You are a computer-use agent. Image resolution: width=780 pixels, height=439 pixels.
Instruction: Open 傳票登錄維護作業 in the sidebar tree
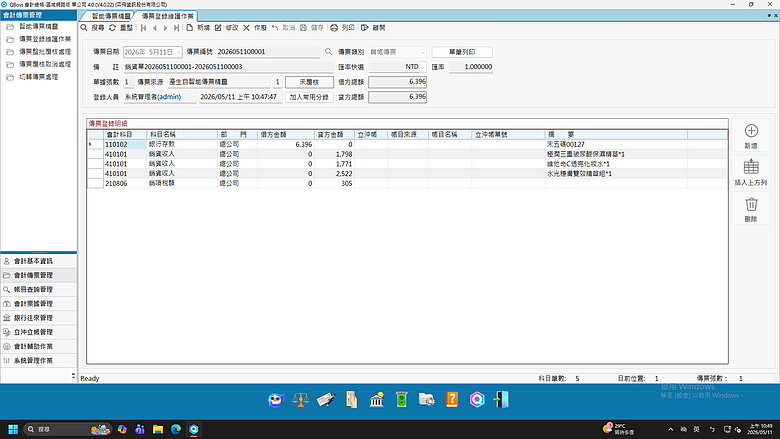(45, 39)
